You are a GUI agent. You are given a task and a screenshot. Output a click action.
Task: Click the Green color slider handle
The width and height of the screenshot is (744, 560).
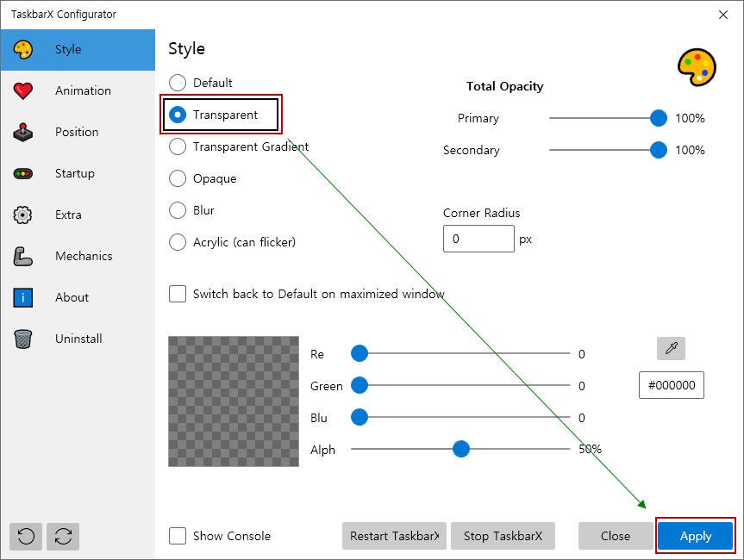pos(359,385)
